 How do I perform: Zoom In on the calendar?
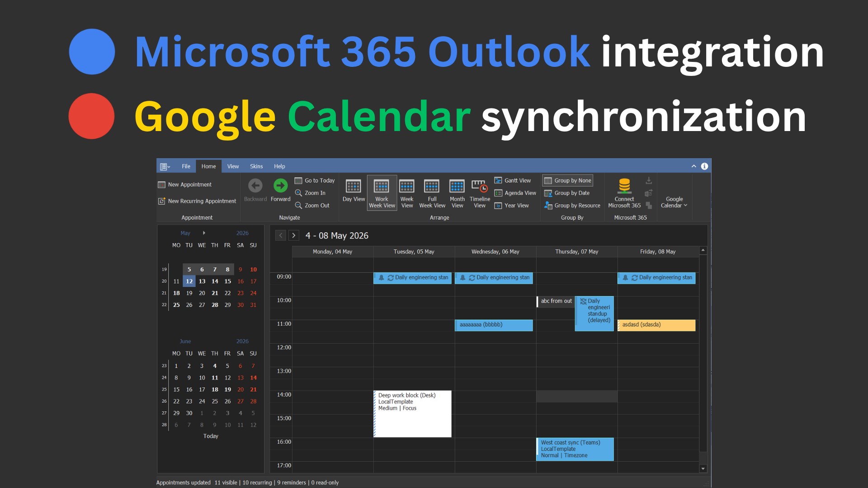tap(310, 193)
